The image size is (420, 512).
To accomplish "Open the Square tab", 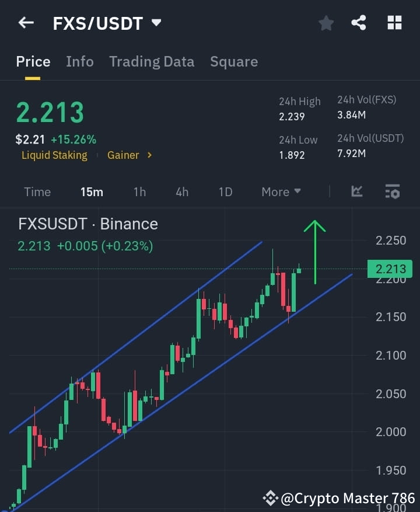I will click(233, 61).
